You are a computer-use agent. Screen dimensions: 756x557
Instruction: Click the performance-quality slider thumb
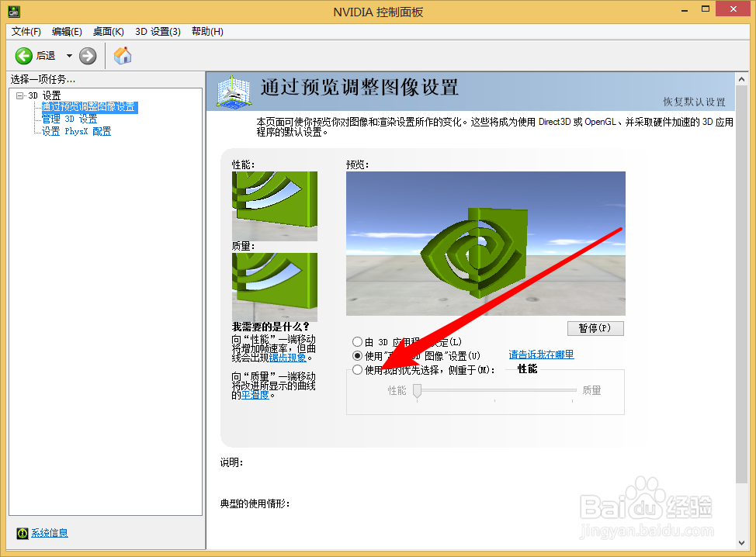[418, 391]
